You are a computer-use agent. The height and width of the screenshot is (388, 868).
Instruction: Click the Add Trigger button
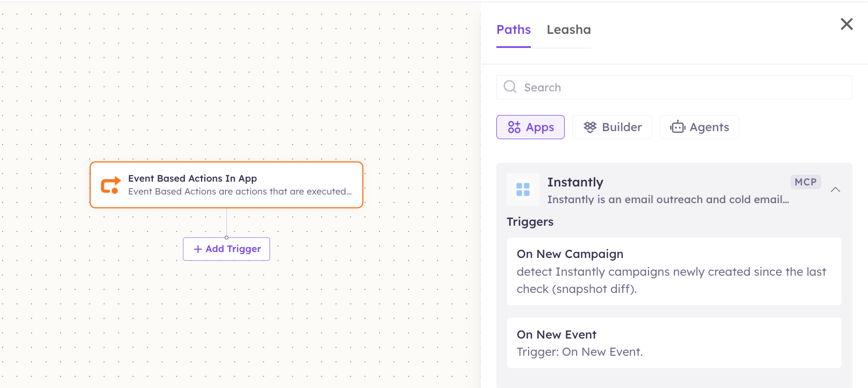(x=226, y=249)
